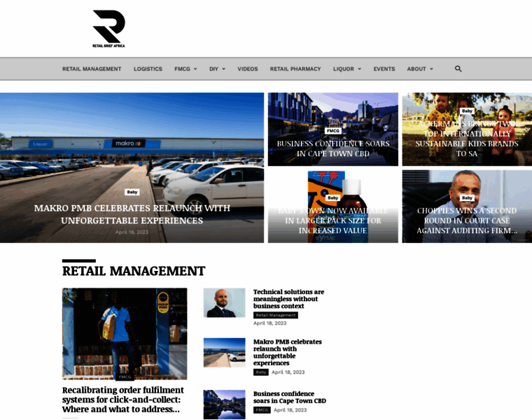Select the Logistics menu item
This screenshot has height=420, width=532.
148,69
